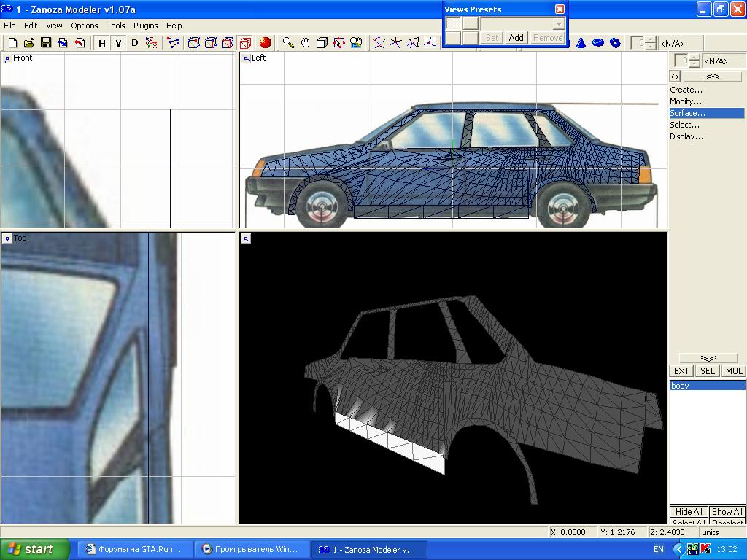Click the Hide All button
The width and height of the screenshot is (747, 560).
689,512
